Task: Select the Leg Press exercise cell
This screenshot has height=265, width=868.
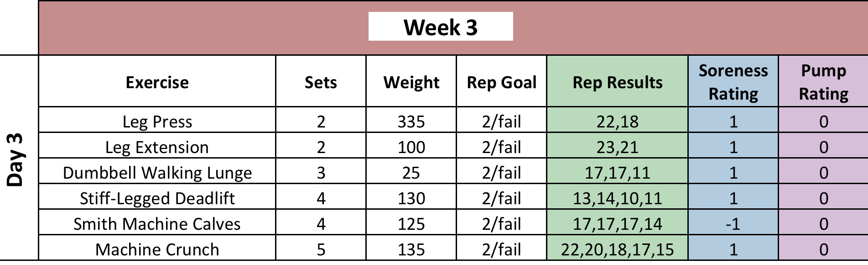Action: click(157, 122)
